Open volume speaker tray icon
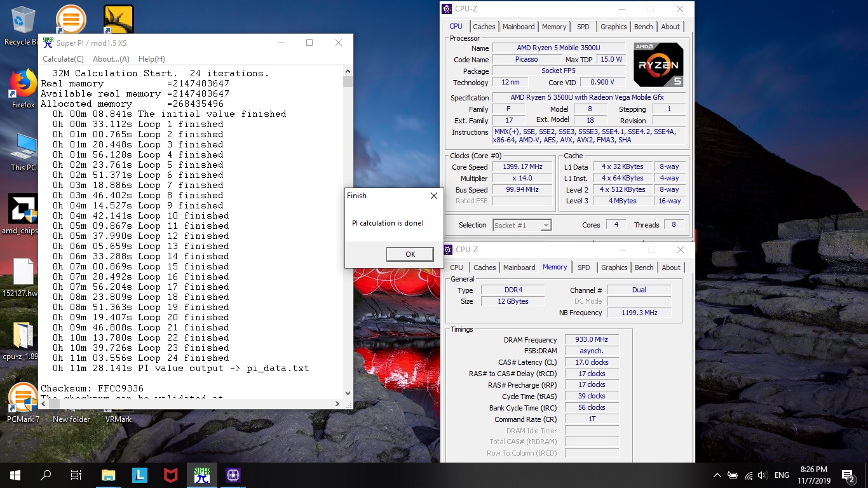Image resolution: width=868 pixels, height=488 pixels. coord(763,475)
